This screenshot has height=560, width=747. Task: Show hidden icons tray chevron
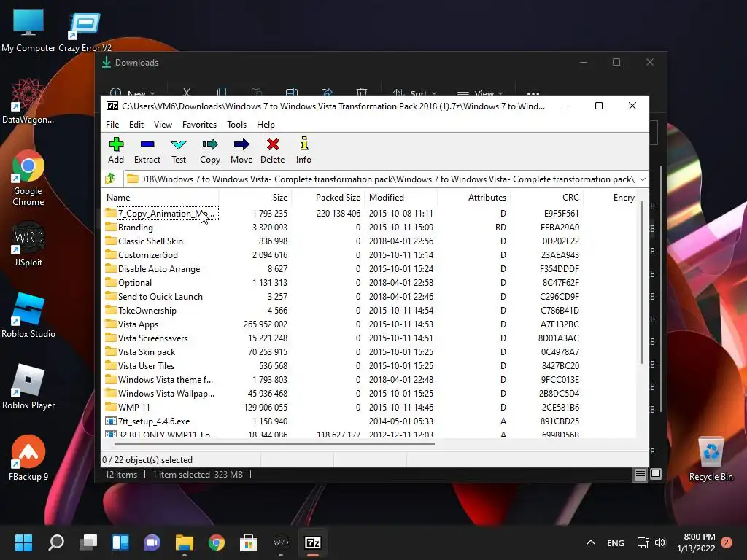(591, 542)
